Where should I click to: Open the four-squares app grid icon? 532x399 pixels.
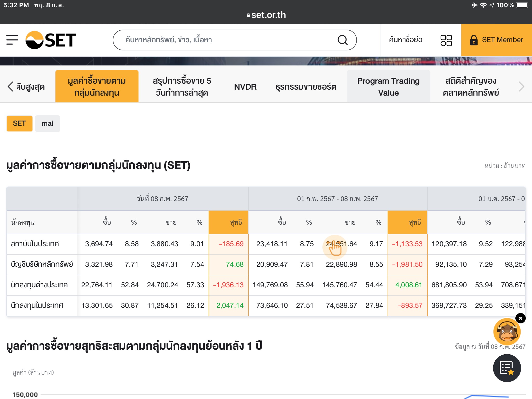coord(446,40)
